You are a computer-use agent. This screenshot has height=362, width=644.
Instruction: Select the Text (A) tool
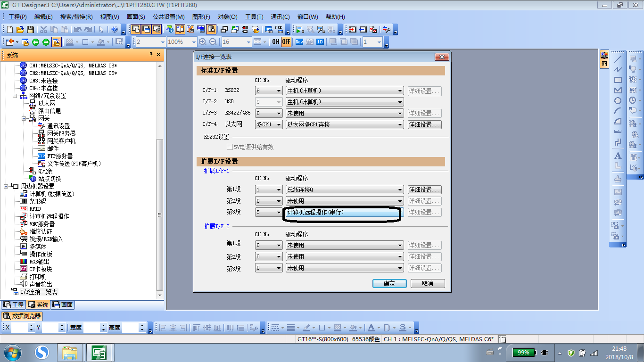(618, 156)
